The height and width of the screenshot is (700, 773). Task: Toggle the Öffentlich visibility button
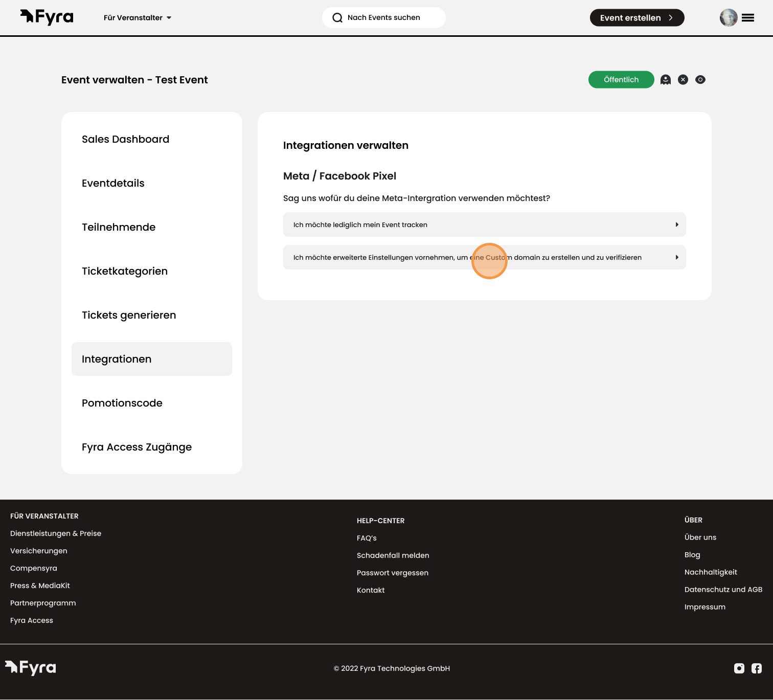tap(621, 79)
